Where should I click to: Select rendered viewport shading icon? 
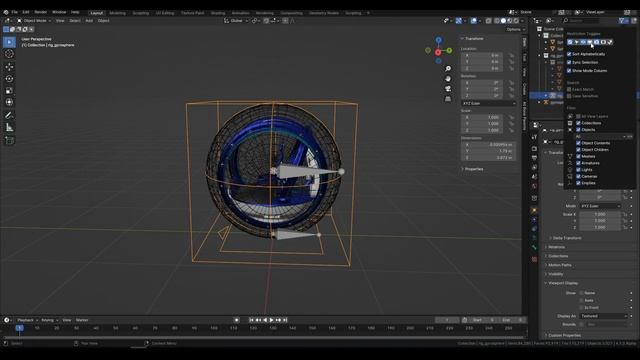point(516,20)
